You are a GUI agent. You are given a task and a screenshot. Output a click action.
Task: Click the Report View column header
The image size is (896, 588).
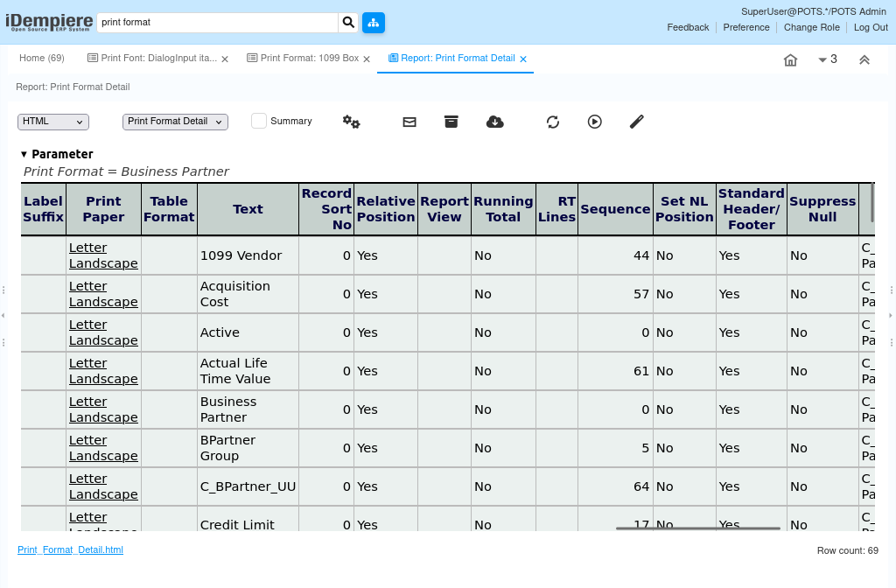444,209
